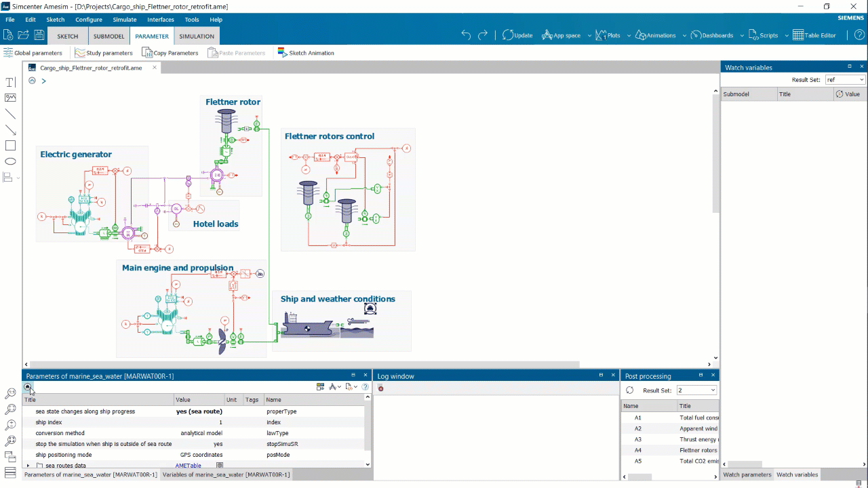This screenshot has width=868, height=488.
Task: Switch to SIMULATION mode tab
Action: tap(197, 36)
